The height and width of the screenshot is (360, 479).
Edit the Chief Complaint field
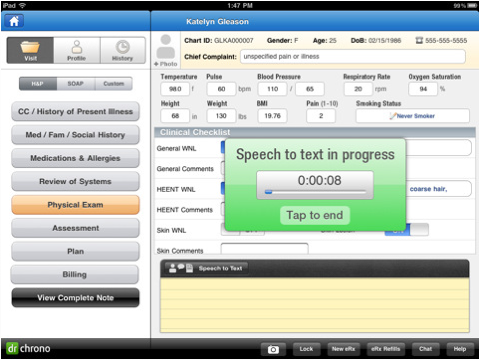[x=353, y=56]
